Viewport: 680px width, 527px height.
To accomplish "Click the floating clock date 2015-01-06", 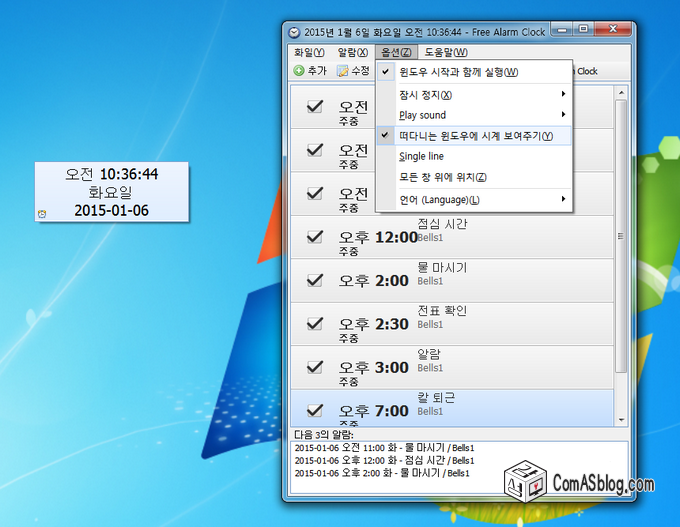I will 111,210.
